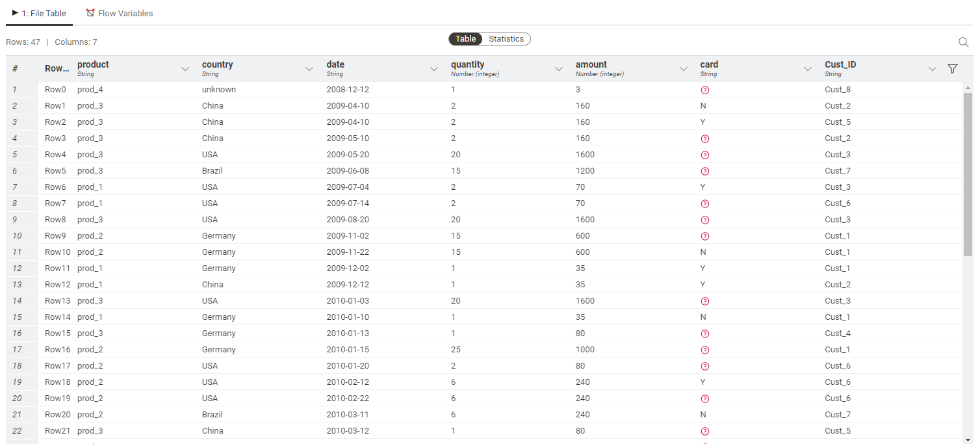Select the quantity 25 cell in Row16
Screen dimensions: 980x444
456,350
